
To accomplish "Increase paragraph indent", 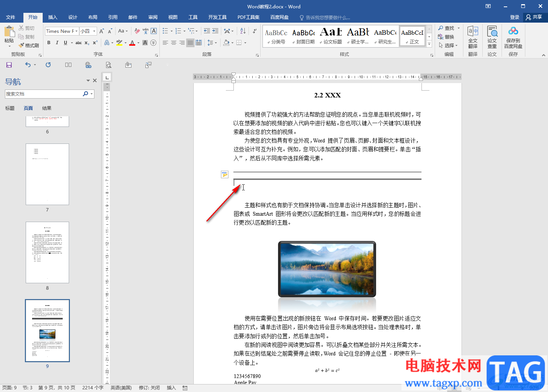I will pyautogui.click(x=215, y=31).
